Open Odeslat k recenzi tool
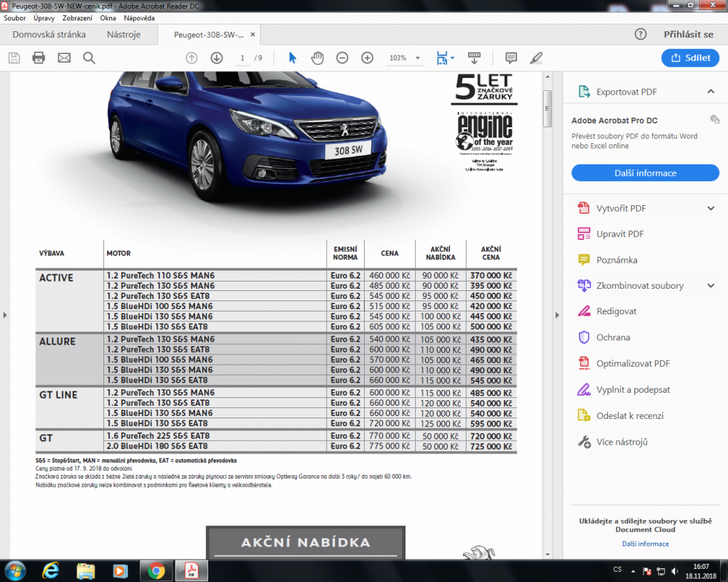 coord(620,415)
